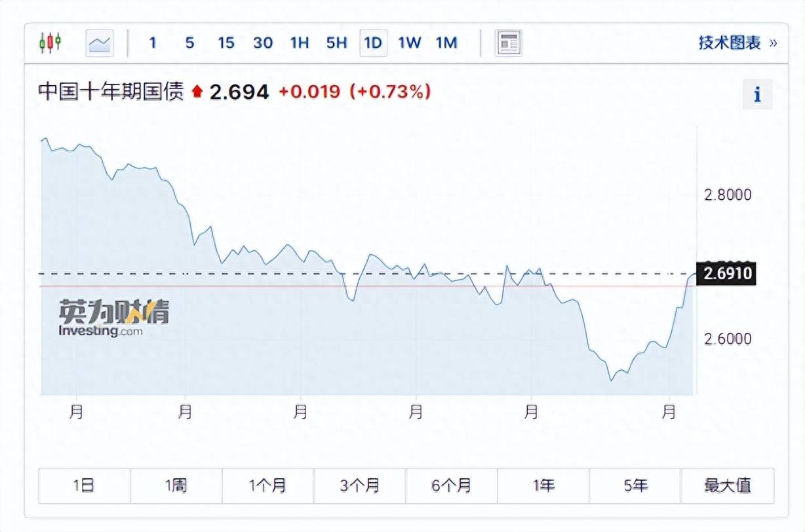
Task: Click the 5年 range button
Action: tap(635, 485)
